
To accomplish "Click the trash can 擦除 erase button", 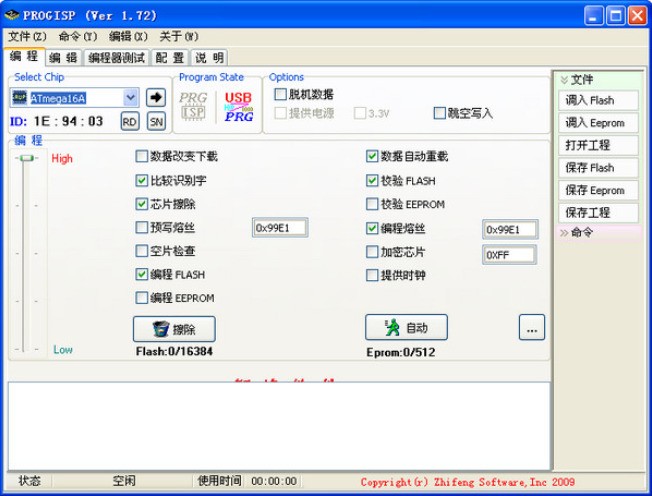I will point(174,329).
